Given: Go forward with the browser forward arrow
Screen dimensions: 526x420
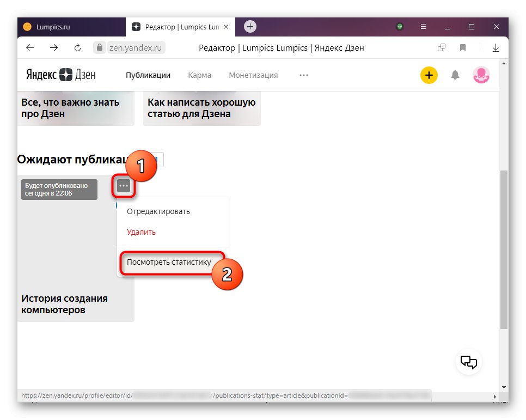Looking at the screenshot, I should (54, 48).
